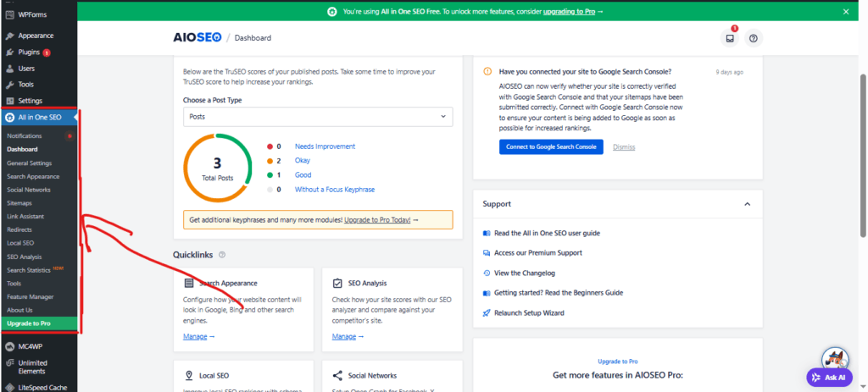Open About Us submenu item
868x392 pixels.
[20, 310]
